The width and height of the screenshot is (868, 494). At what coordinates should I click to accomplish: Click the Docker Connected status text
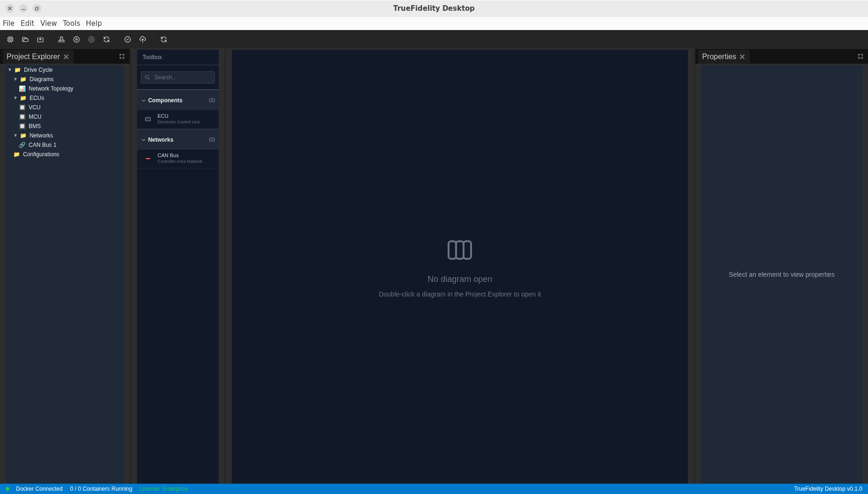[39, 489]
